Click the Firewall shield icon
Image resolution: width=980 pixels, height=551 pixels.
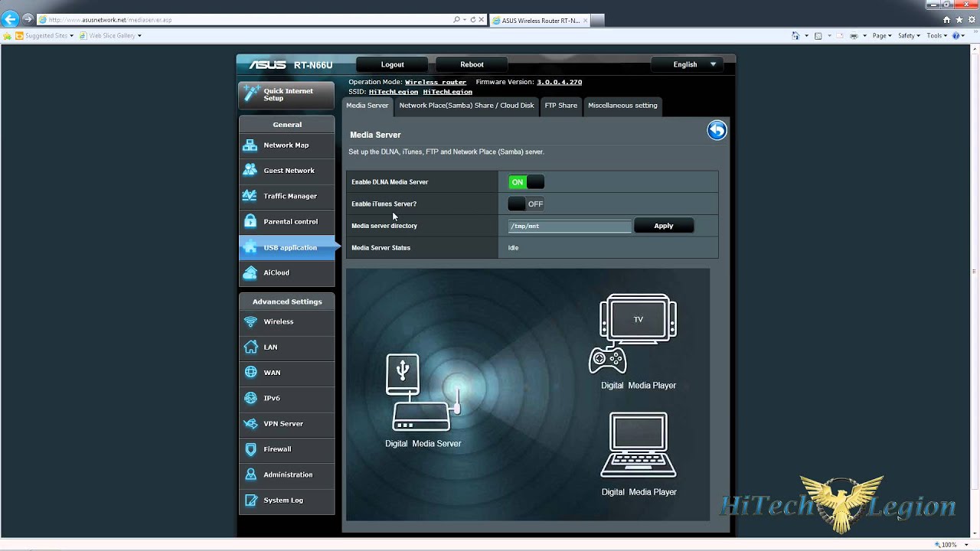(x=250, y=449)
